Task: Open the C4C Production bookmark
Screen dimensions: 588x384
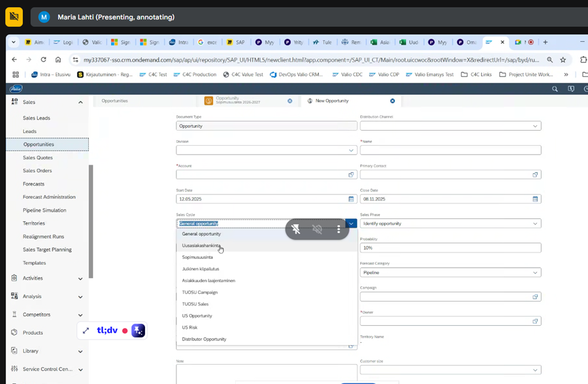Action: (x=195, y=74)
